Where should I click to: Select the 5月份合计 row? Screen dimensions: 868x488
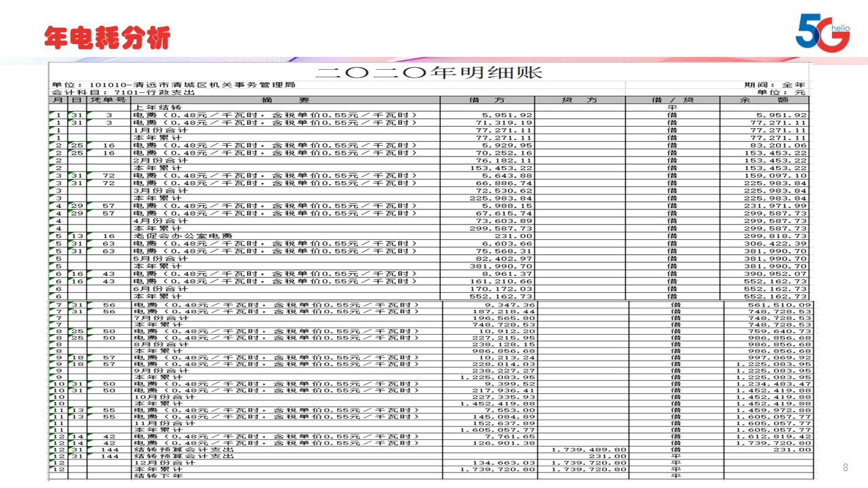tap(430, 258)
